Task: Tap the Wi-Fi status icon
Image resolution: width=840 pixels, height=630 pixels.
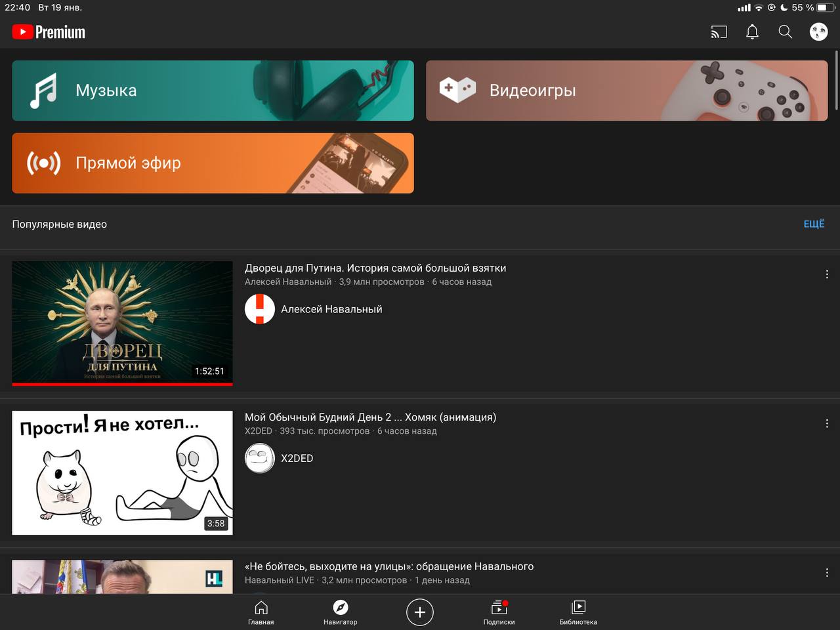Action: (x=759, y=8)
